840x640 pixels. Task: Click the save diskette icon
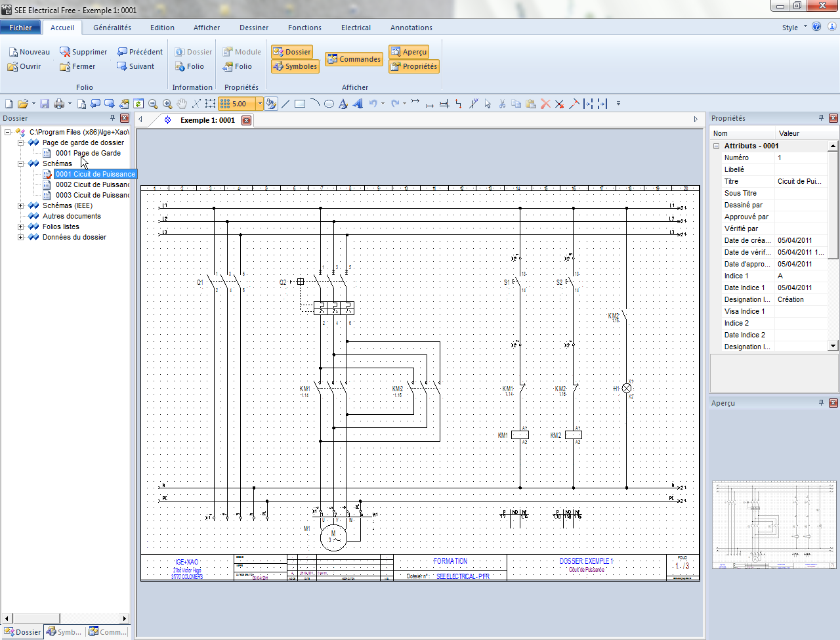(x=45, y=104)
